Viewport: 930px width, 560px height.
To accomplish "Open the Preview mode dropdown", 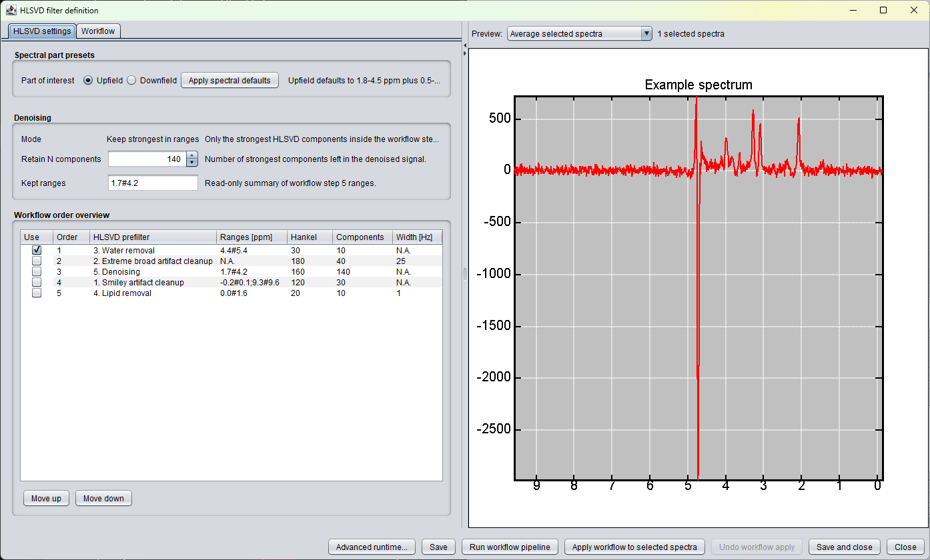I will [x=580, y=34].
